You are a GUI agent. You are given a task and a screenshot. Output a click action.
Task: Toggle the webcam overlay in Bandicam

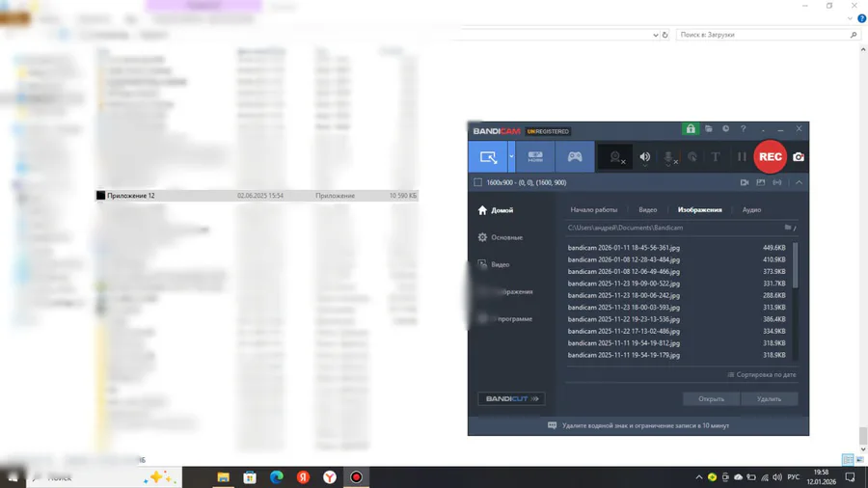point(615,157)
